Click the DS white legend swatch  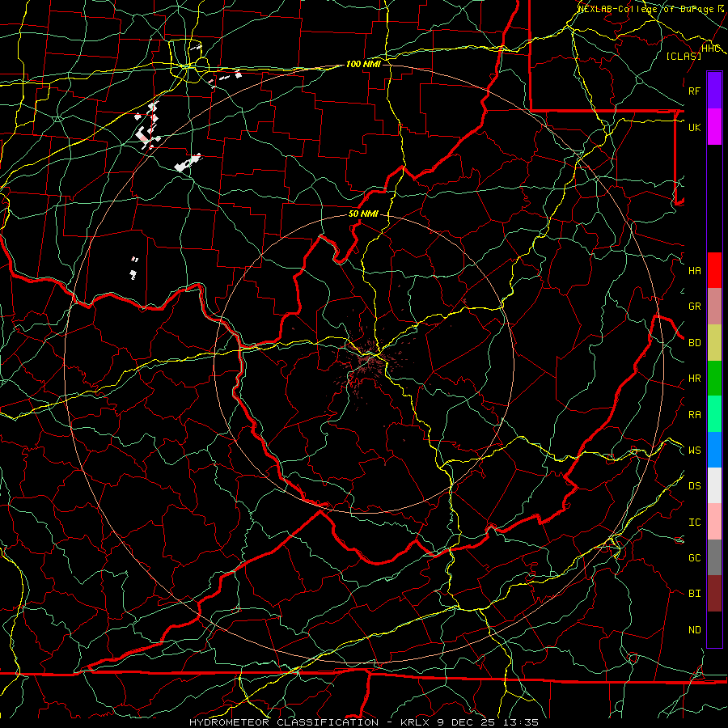(x=714, y=485)
